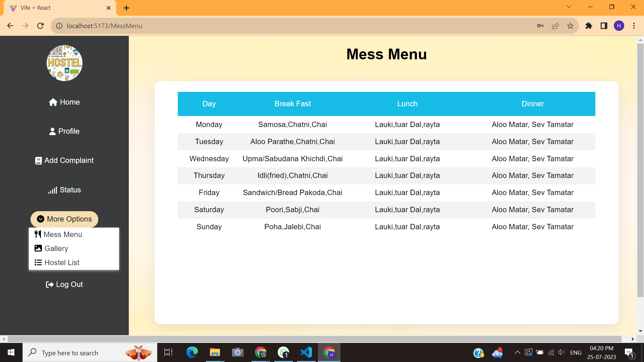Expand hidden icons in the system tray
Image resolution: width=644 pixels, height=362 pixels.
(517, 352)
